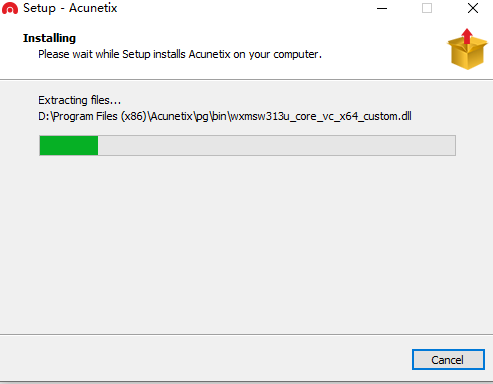The height and width of the screenshot is (384, 493).
Task: Click the unfilled gray part of progress bar
Action: click(x=277, y=145)
